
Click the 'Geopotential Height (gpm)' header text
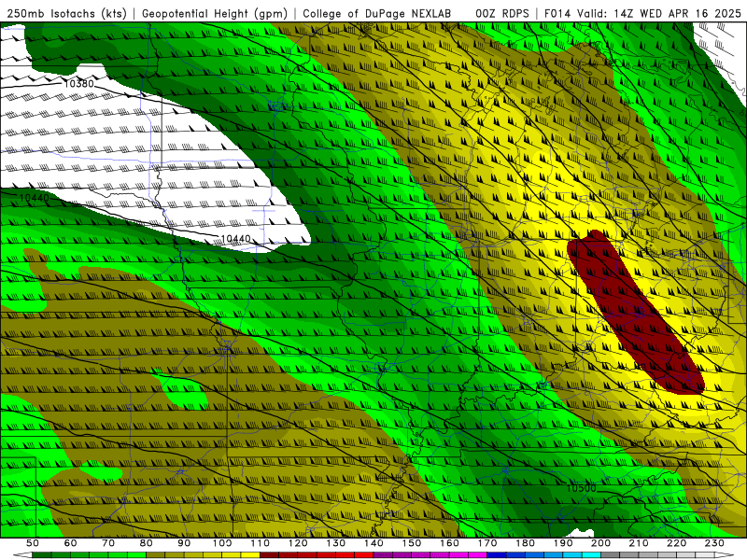(x=215, y=13)
